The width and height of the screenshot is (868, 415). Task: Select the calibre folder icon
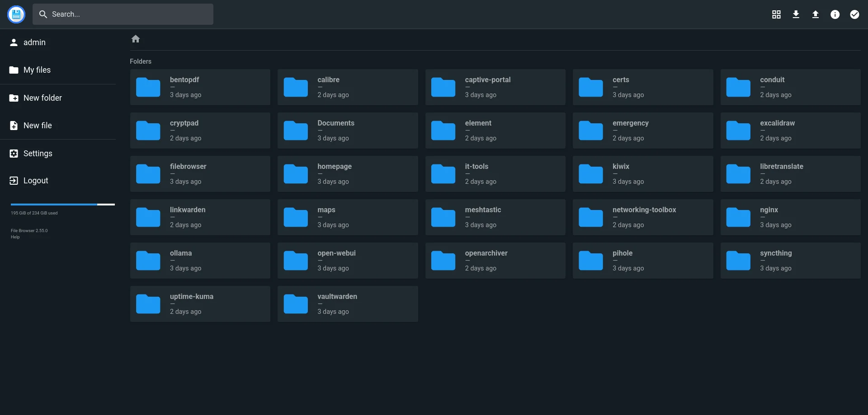click(296, 87)
